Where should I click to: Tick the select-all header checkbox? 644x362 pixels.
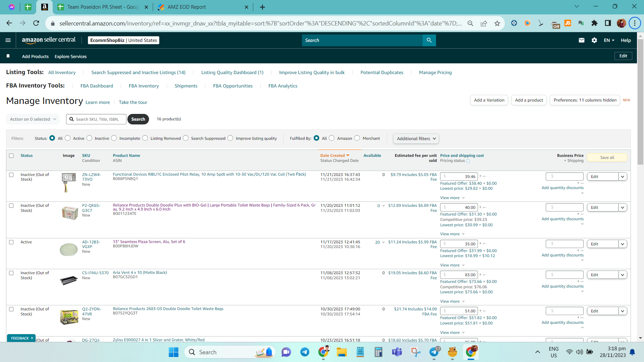(x=11, y=156)
